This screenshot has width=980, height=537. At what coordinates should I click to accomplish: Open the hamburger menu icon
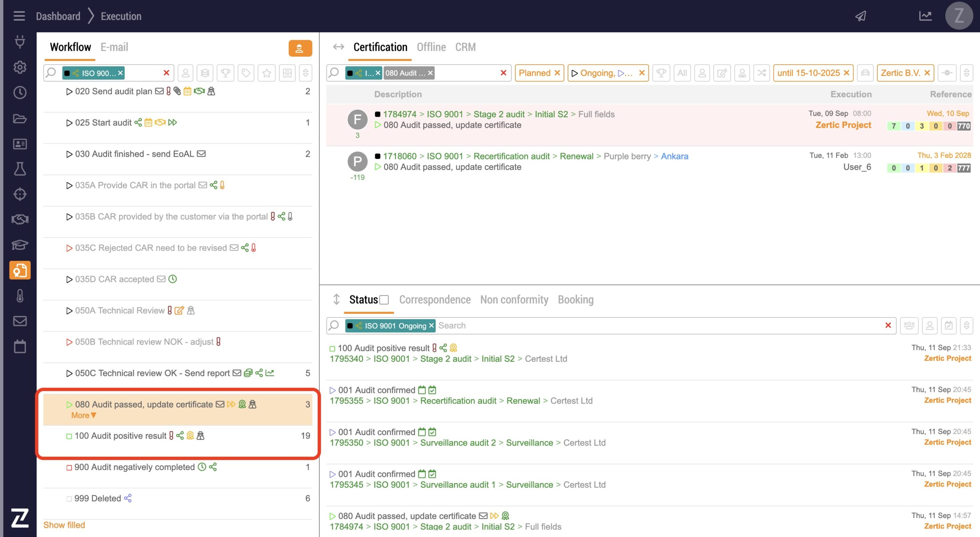click(x=19, y=16)
